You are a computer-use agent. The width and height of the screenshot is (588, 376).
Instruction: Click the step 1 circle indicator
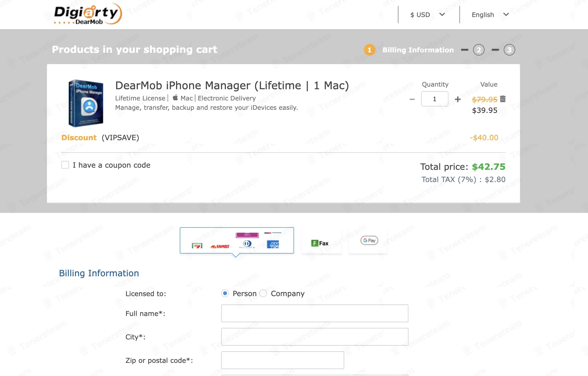[369, 50]
